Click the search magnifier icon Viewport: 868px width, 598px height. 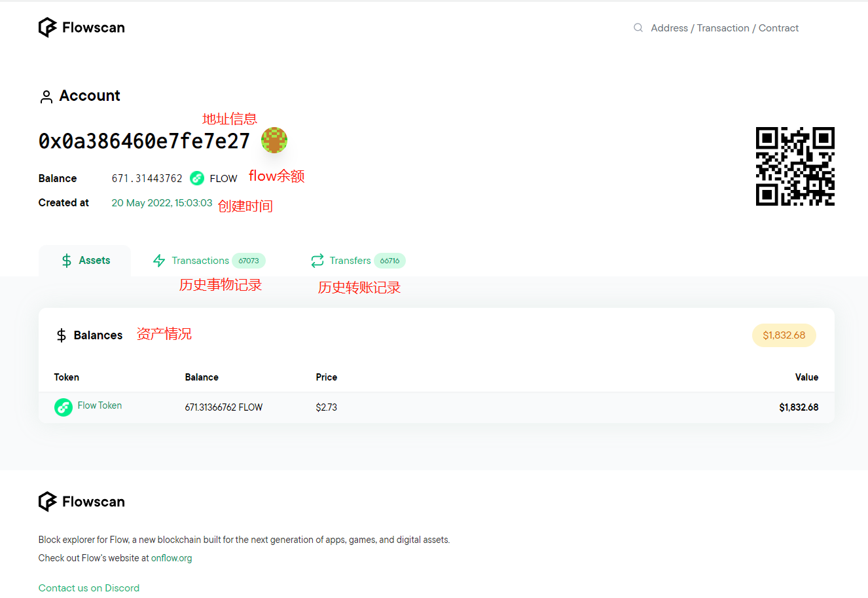638,28
